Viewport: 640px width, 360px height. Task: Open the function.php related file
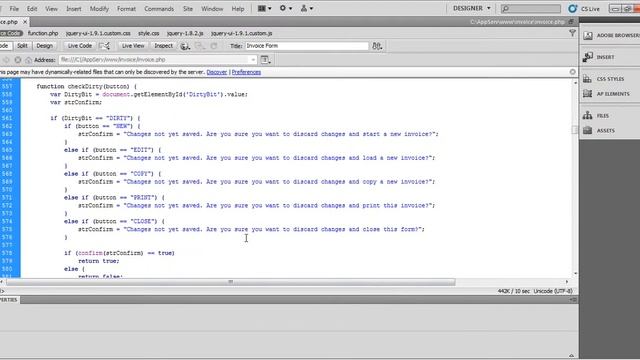click(x=43, y=33)
